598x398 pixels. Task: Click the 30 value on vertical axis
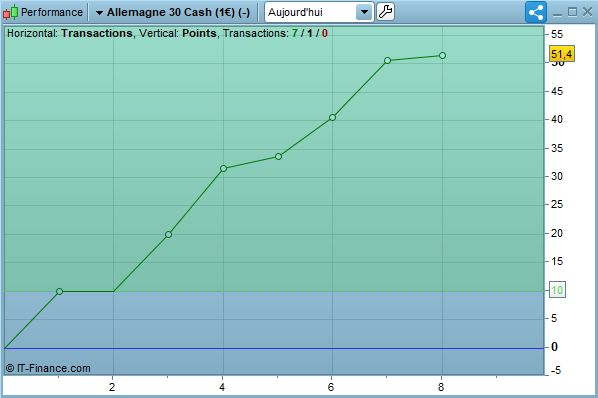click(x=557, y=177)
